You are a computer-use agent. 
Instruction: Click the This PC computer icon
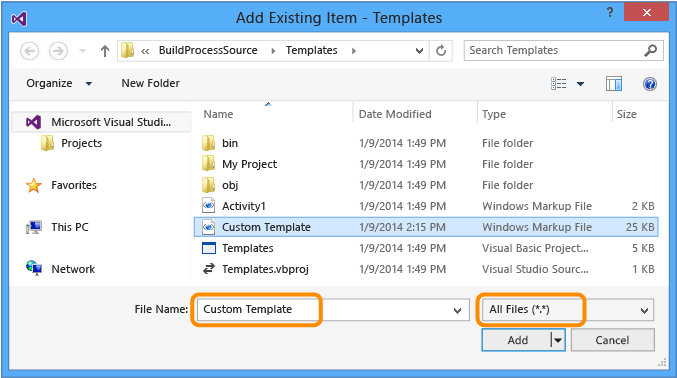(x=33, y=227)
